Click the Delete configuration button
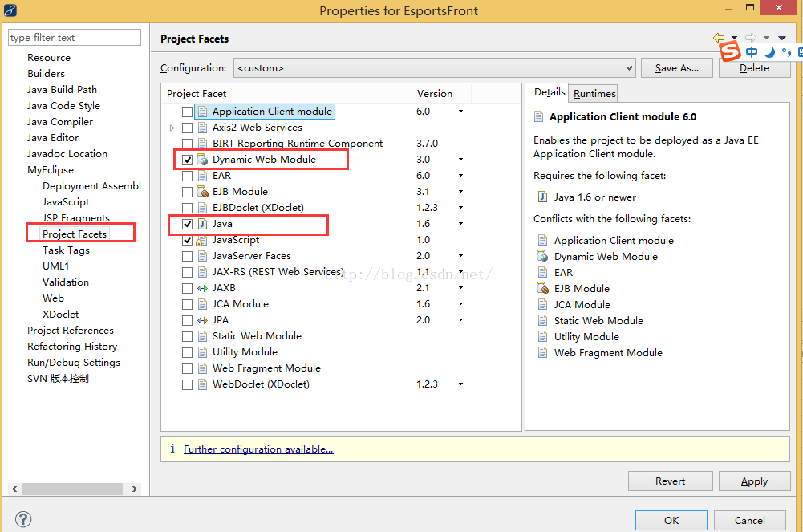803x532 pixels. tap(754, 69)
